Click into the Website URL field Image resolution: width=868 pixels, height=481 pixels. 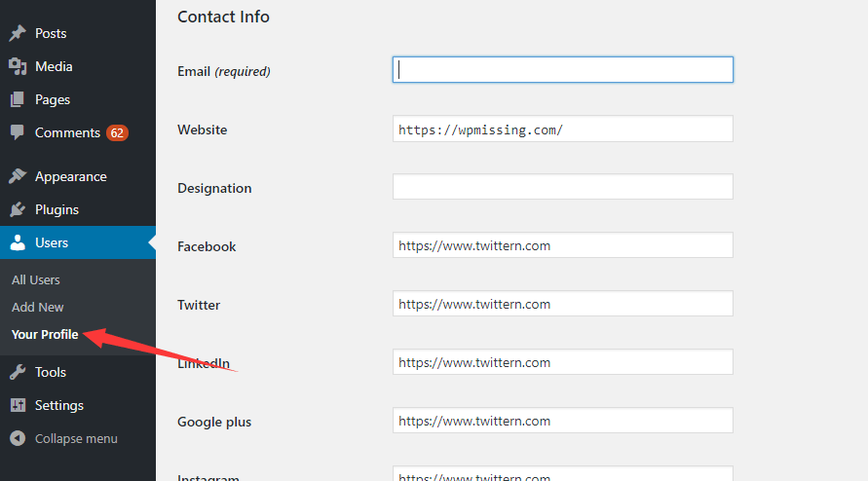click(563, 129)
